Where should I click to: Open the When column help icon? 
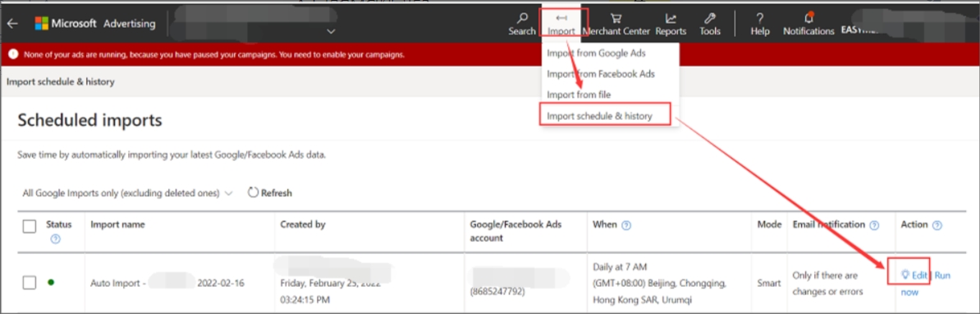coord(626,225)
